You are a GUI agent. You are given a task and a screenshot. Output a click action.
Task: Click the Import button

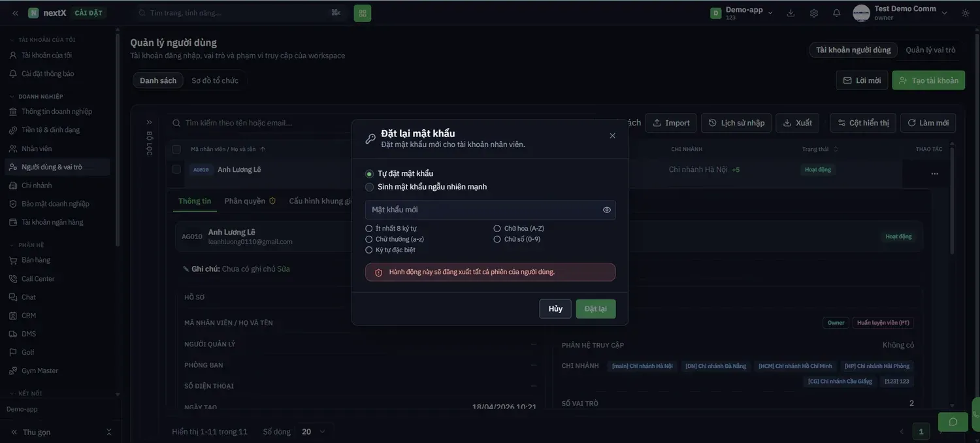[x=671, y=123]
